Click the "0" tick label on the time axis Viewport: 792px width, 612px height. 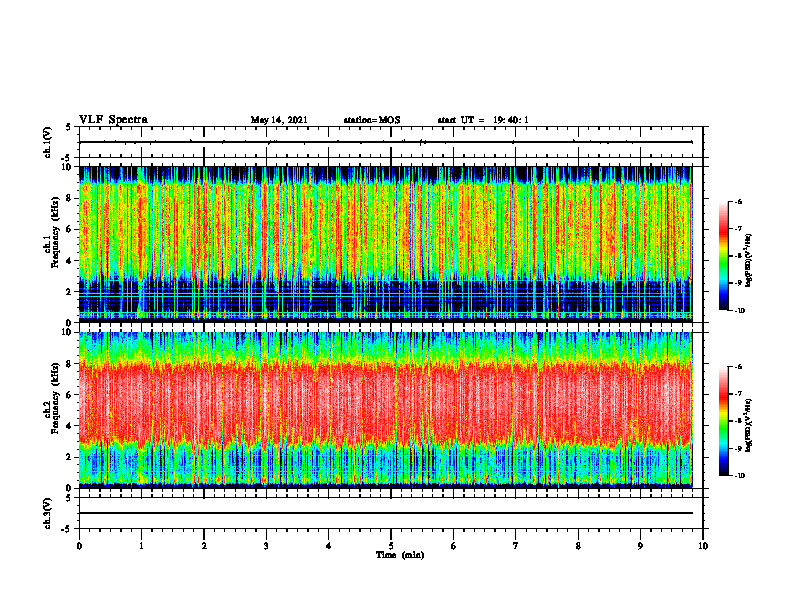(x=79, y=546)
